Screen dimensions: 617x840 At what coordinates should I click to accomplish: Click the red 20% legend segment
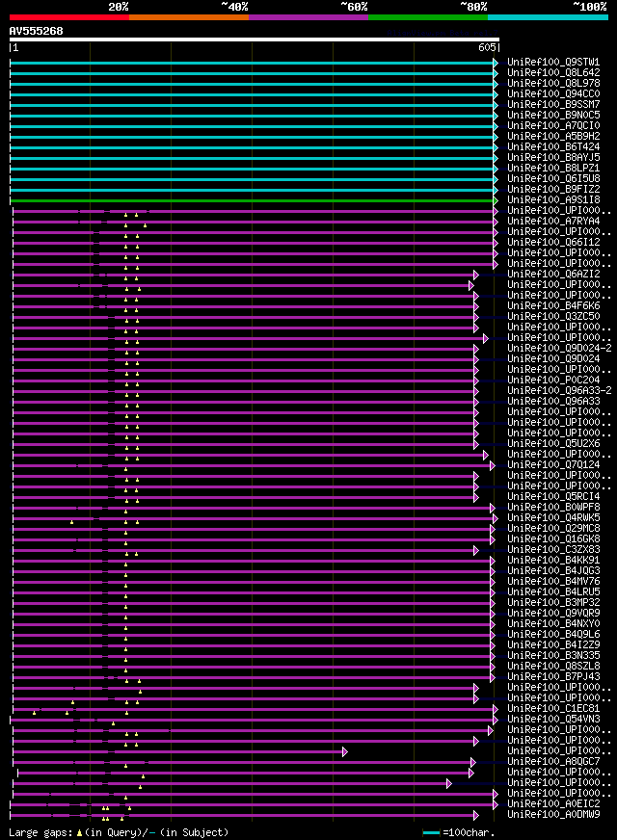point(69,17)
